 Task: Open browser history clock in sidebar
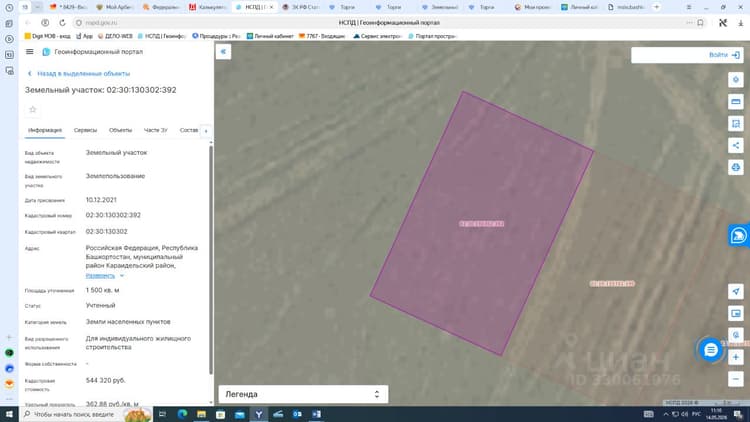tap(9, 8)
